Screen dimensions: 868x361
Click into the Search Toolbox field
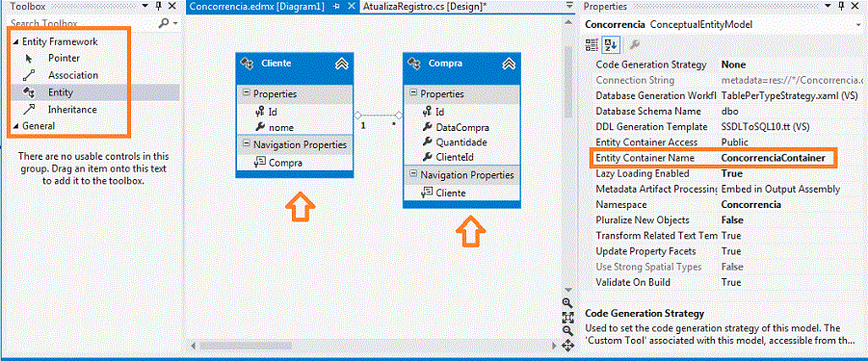pos(83,23)
